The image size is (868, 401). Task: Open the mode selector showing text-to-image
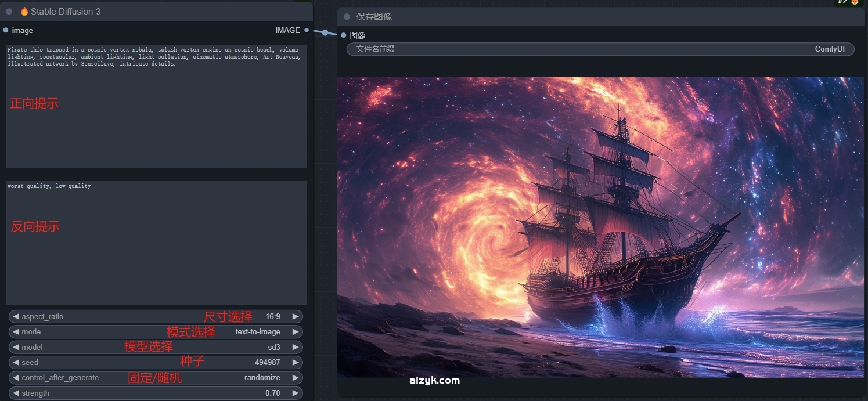[258, 331]
